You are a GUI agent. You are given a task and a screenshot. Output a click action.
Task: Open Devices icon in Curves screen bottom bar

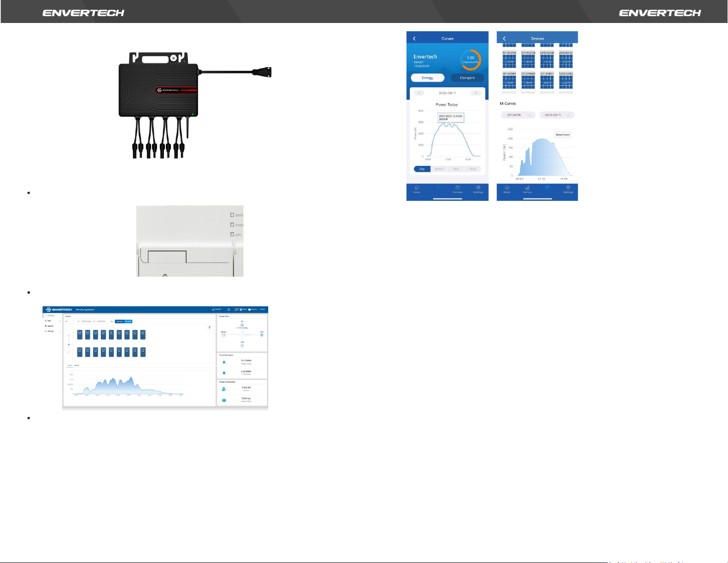pyautogui.click(x=457, y=189)
